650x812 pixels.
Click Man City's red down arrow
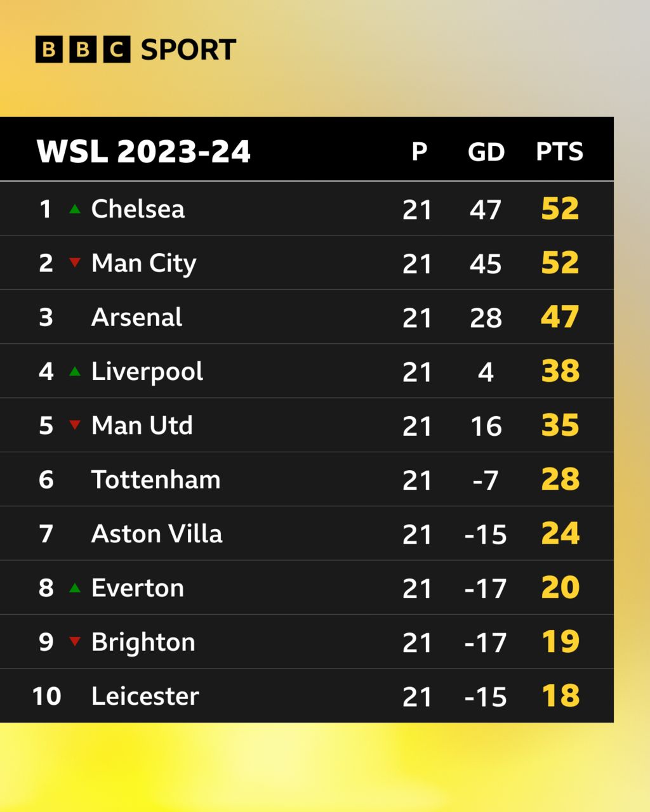coord(75,263)
